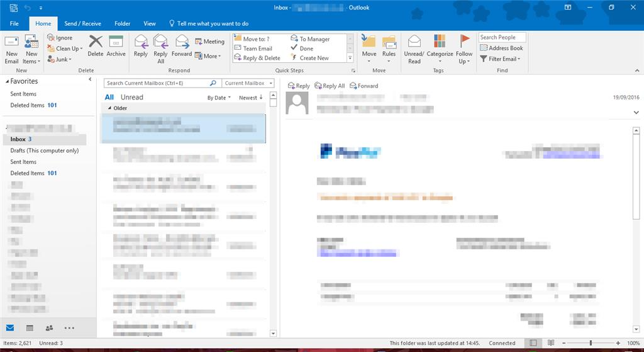The image size is (644, 352).
Task: Click the New Email icon
Action: 11,43
